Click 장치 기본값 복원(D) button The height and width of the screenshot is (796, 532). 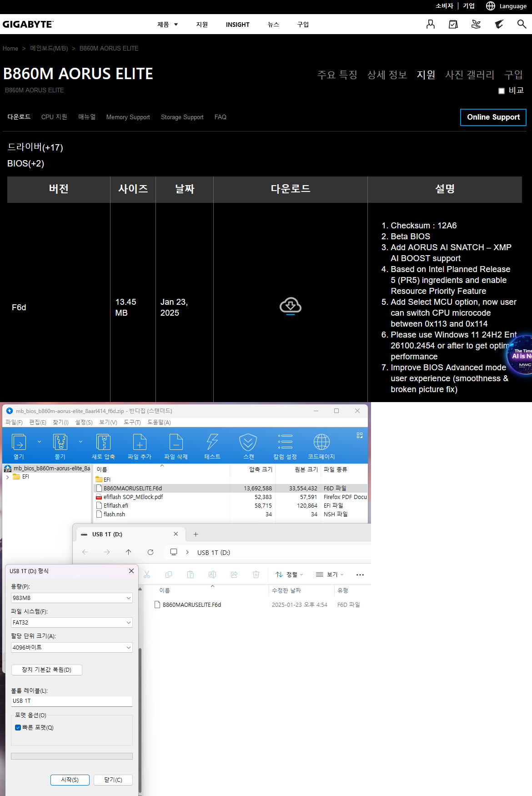[x=46, y=670]
